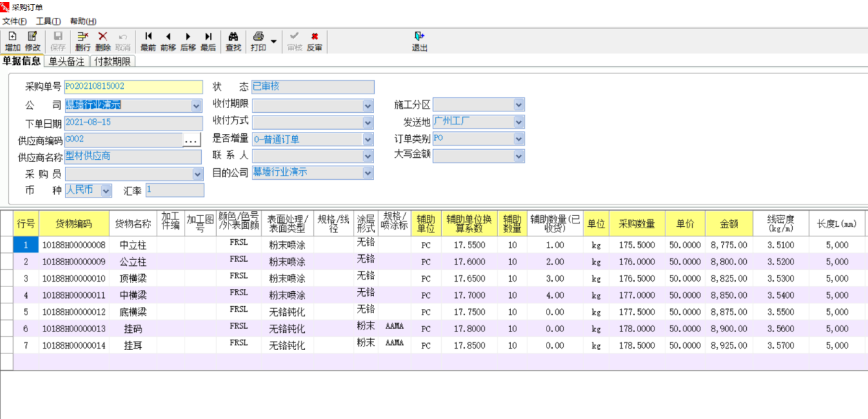
Task: Click the 线密度 (kg/m) column header
Action: pos(780,224)
